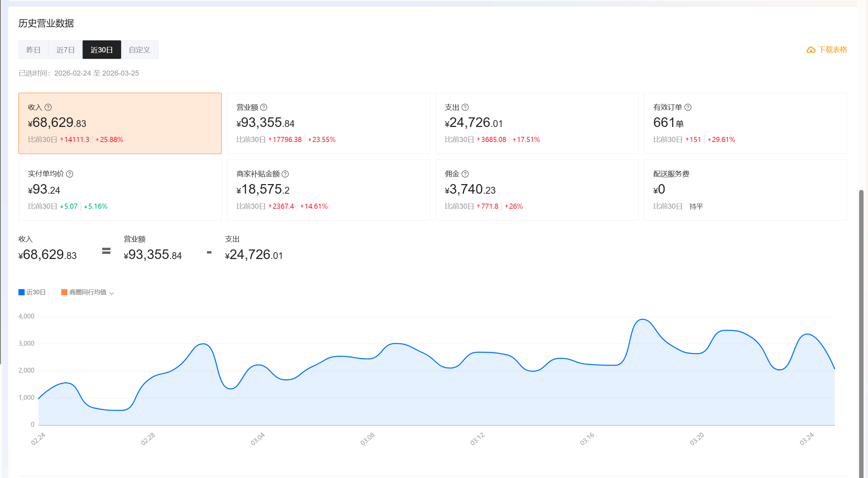Click help icon next to 商家补贴金额
Image resolution: width=868 pixels, height=478 pixels.
285,174
